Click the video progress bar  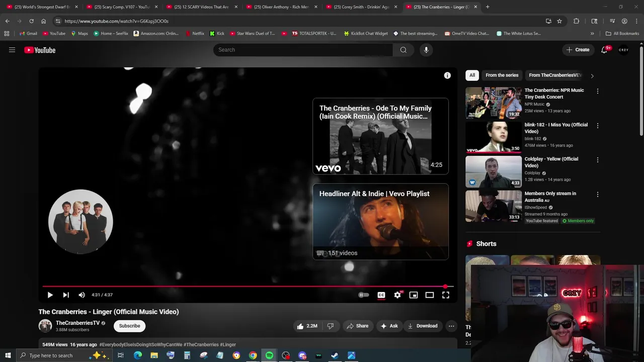(x=248, y=287)
